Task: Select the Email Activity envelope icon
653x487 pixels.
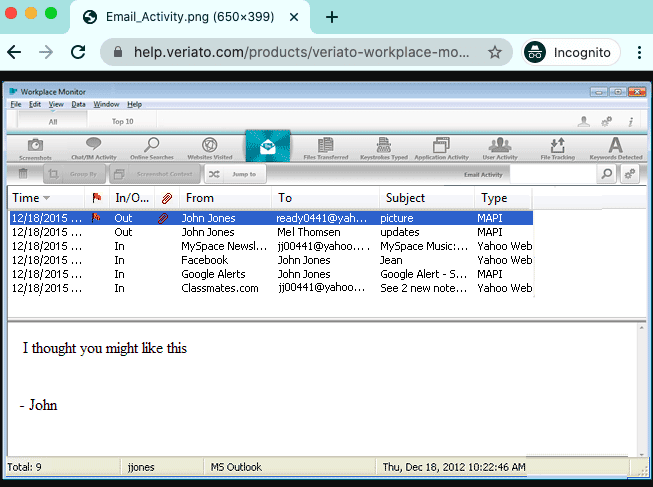Action: tap(268, 146)
